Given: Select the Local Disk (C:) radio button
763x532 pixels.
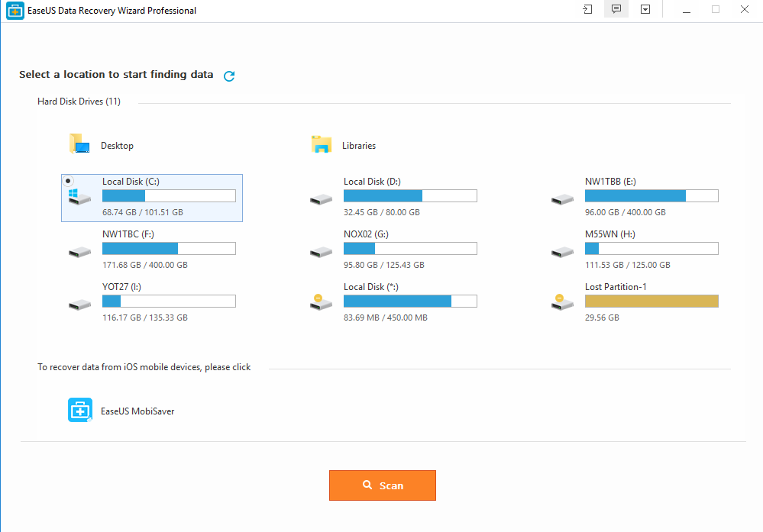Looking at the screenshot, I should 69,181.
